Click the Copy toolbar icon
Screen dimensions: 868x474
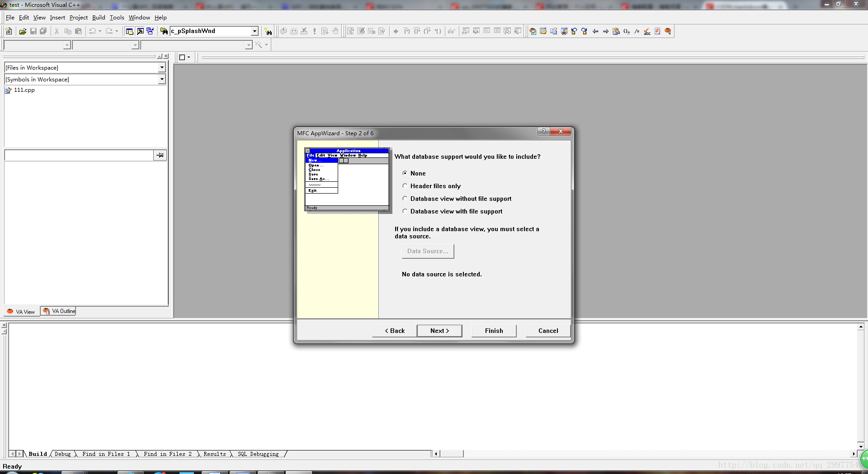click(68, 31)
